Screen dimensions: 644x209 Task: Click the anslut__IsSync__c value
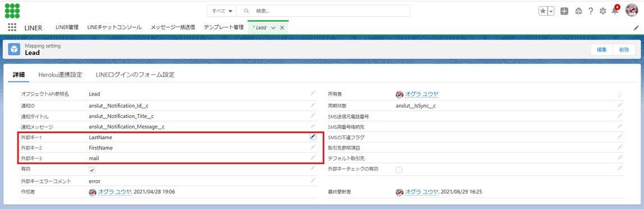point(416,106)
